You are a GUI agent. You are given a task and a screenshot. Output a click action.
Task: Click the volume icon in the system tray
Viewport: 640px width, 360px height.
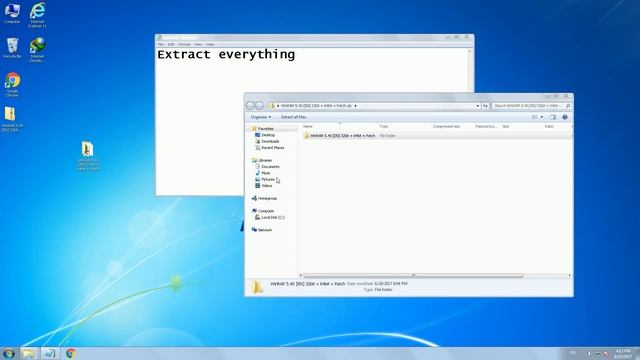(x=589, y=353)
